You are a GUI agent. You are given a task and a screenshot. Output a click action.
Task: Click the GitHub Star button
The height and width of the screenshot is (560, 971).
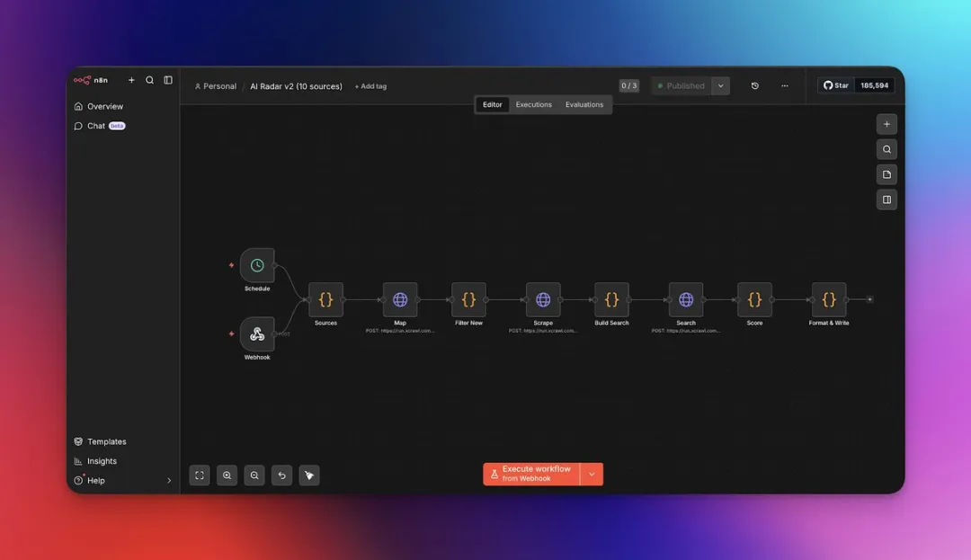pyautogui.click(x=836, y=86)
